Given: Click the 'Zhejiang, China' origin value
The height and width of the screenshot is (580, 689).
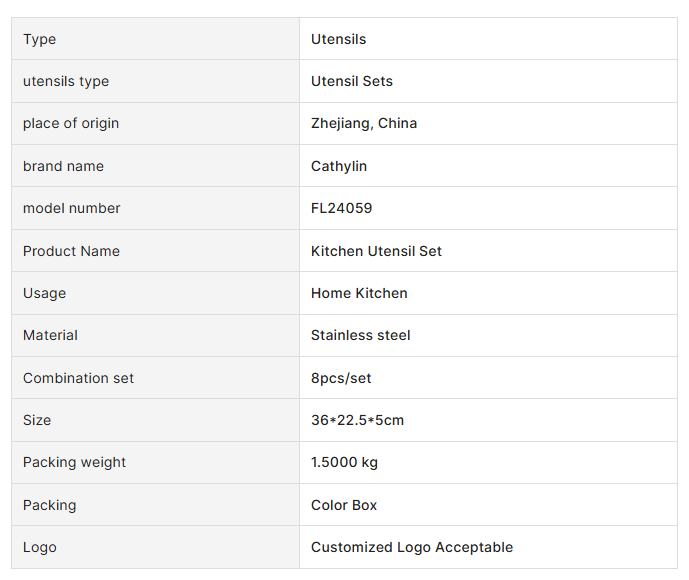Looking at the screenshot, I should (364, 124).
